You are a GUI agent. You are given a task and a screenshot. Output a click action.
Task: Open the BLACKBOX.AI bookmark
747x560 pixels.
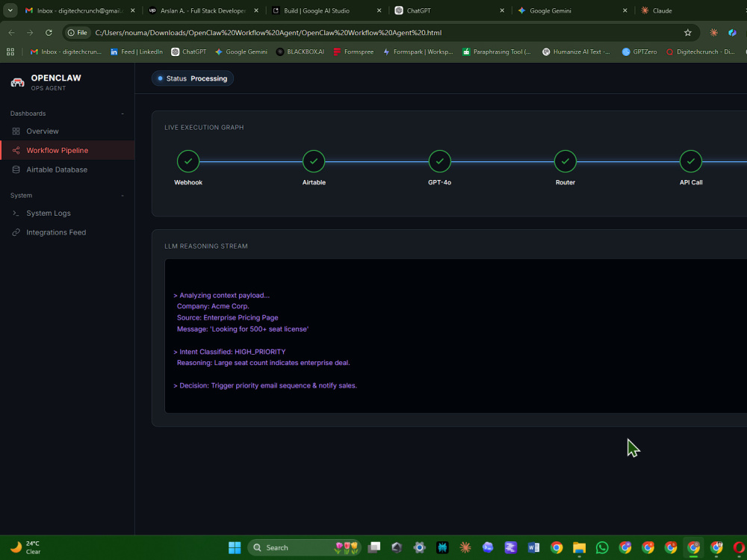pyautogui.click(x=300, y=52)
